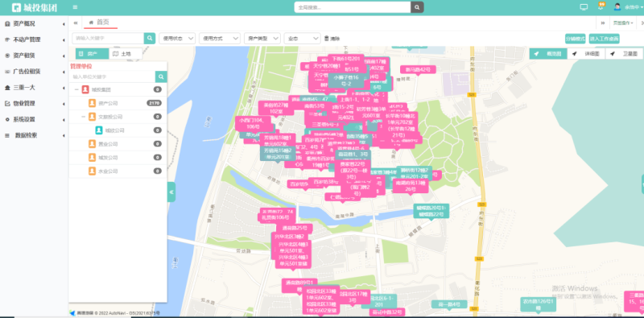The image size is (644, 318).
Task: Switch map to 卫星图 view
Action: point(624,54)
